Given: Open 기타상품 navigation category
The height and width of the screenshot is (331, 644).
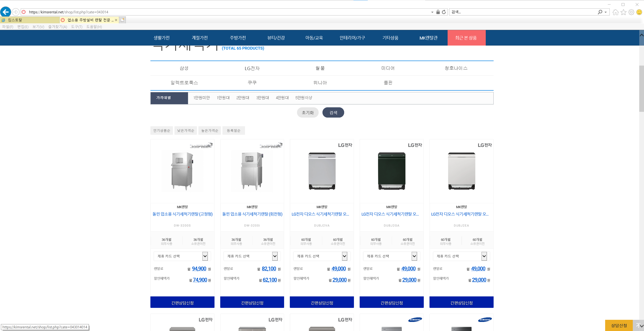Looking at the screenshot, I should coord(390,38).
